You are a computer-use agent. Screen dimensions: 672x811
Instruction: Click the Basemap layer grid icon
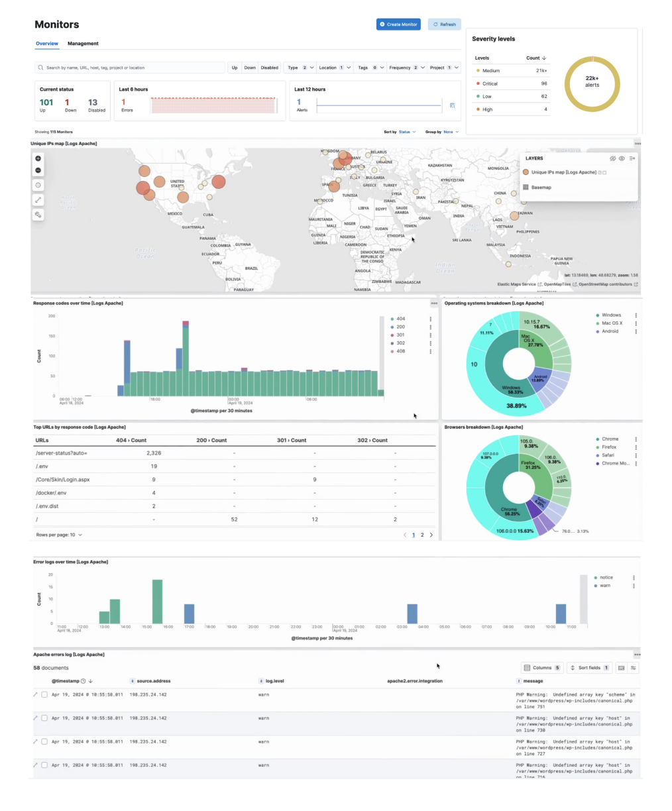[x=526, y=188]
